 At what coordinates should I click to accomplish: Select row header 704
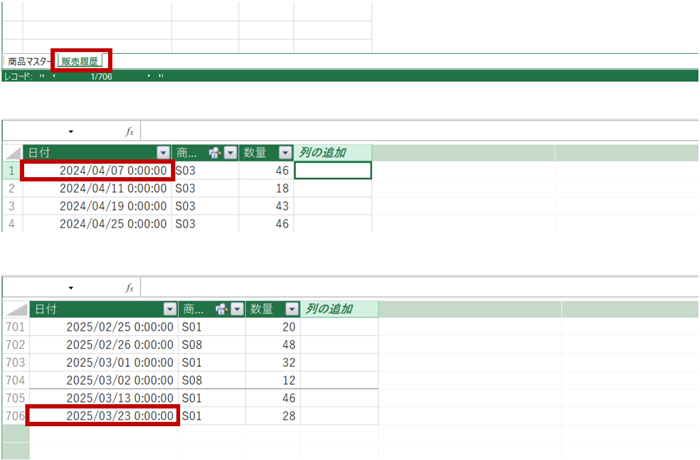pos(15,380)
